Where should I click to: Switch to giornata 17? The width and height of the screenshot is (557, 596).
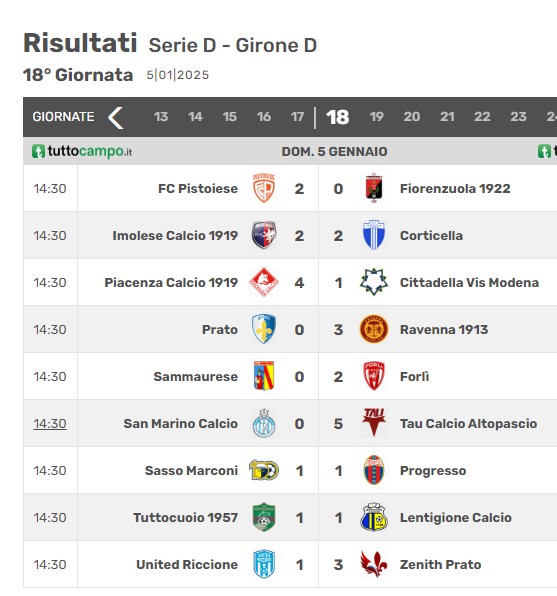pyautogui.click(x=297, y=117)
